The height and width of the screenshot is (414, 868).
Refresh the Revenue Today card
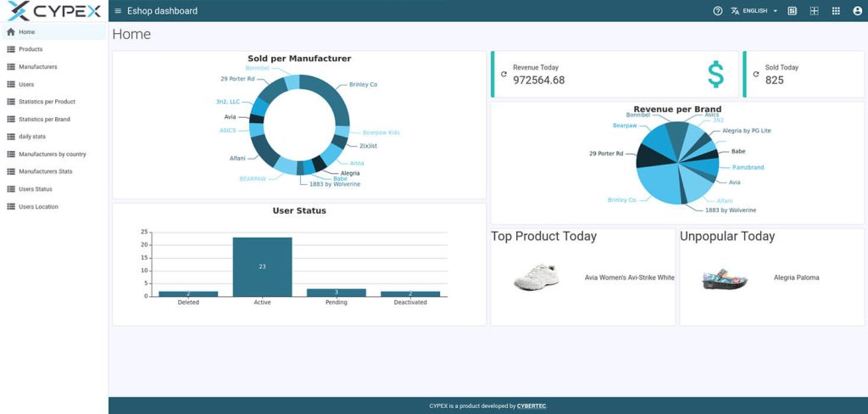click(x=504, y=74)
